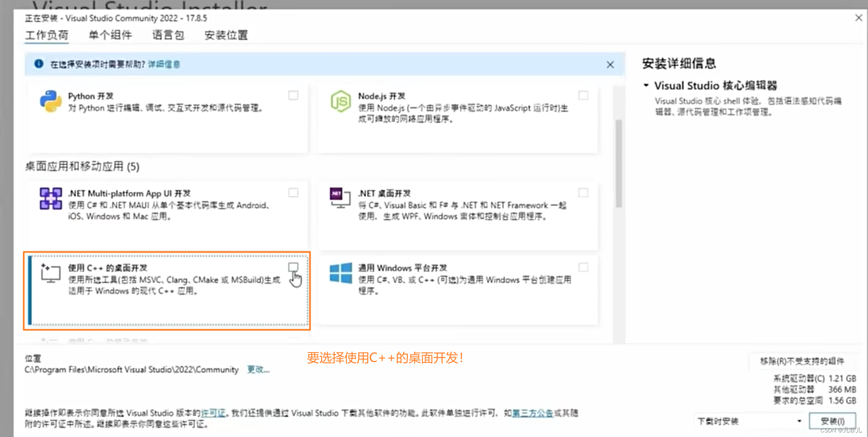This screenshot has height=437, width=868.
Task: Click the install path C:\Program Files text
Action: pyautogui.click(x=132, y=369)
